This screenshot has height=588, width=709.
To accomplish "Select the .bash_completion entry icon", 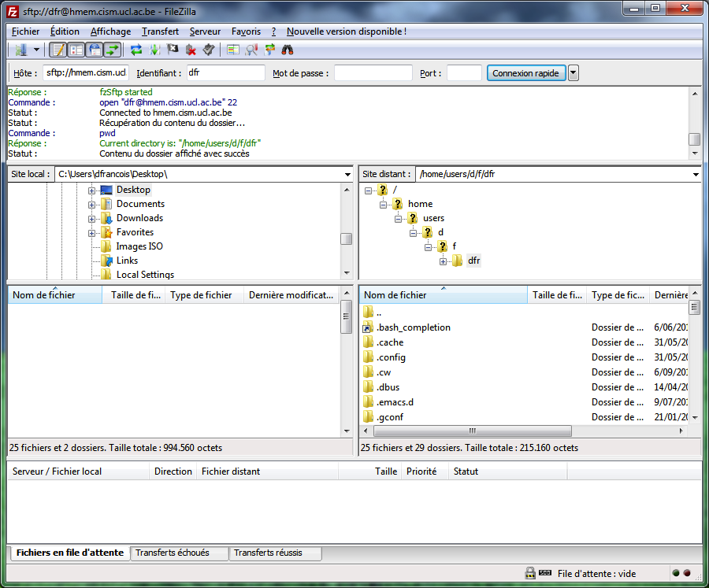I will click(368, 327).
